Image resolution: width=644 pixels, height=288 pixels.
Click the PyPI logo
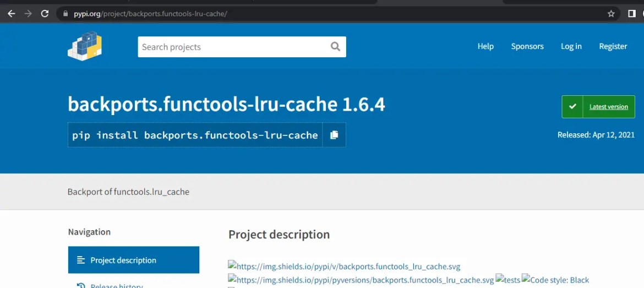click(x=85, y=46)
